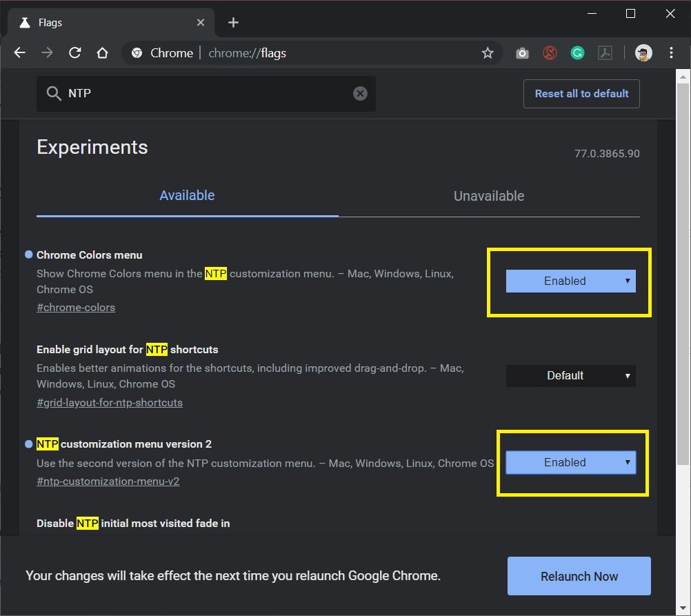Click Reset all to default
Viewport: 691px width, 616px height.
(582, 94)
